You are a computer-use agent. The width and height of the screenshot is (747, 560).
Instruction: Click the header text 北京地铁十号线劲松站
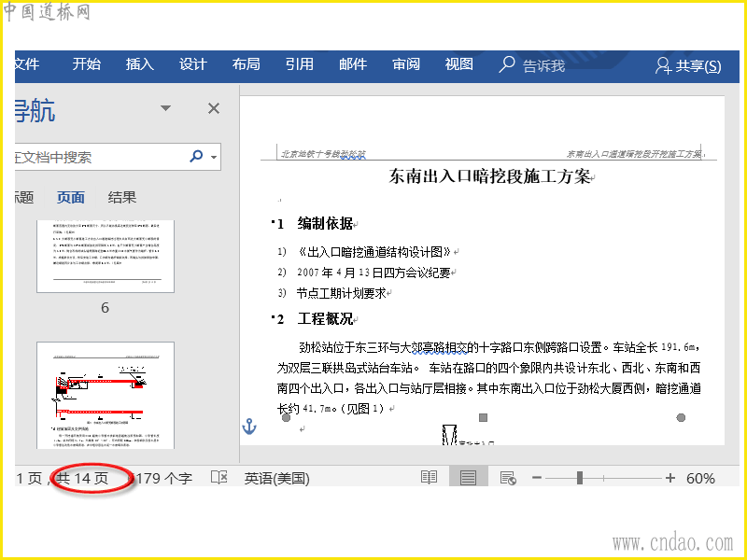pyautogui.click(x=323, y=154)
